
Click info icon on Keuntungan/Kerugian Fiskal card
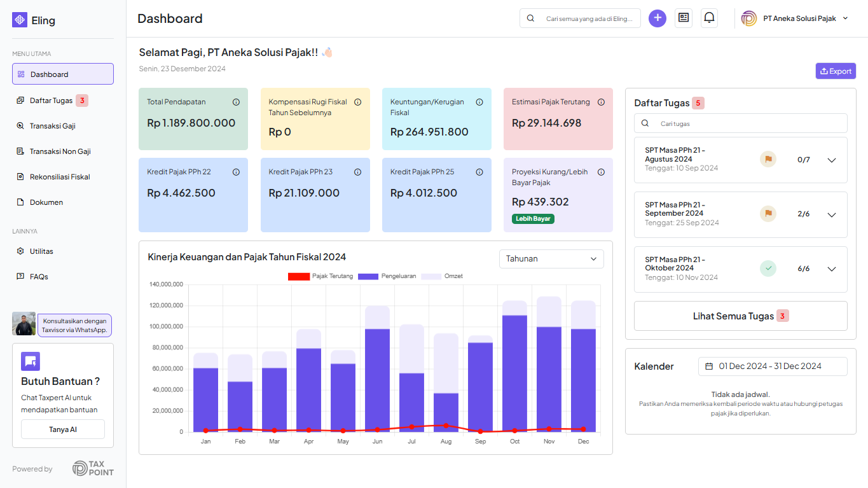(479, 102)
